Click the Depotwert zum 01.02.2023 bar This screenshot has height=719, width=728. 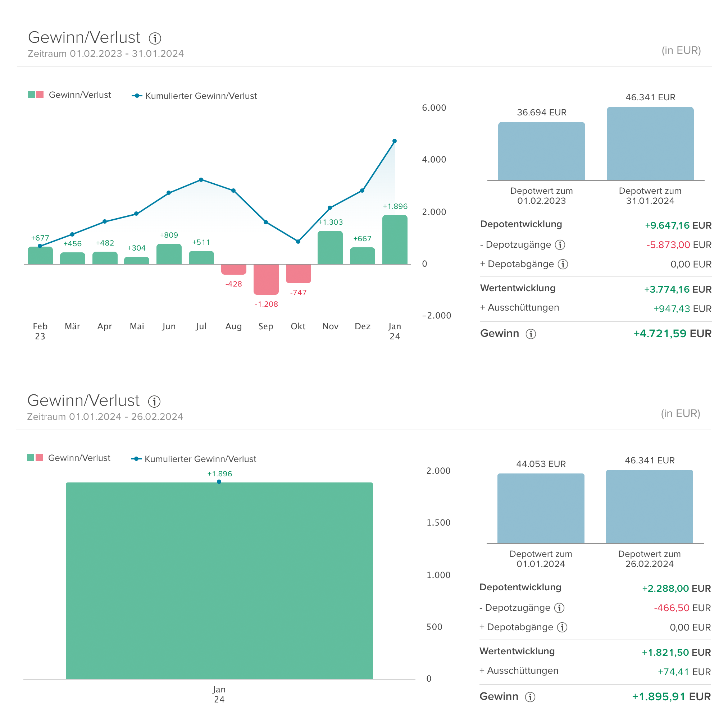pos(541,151)
